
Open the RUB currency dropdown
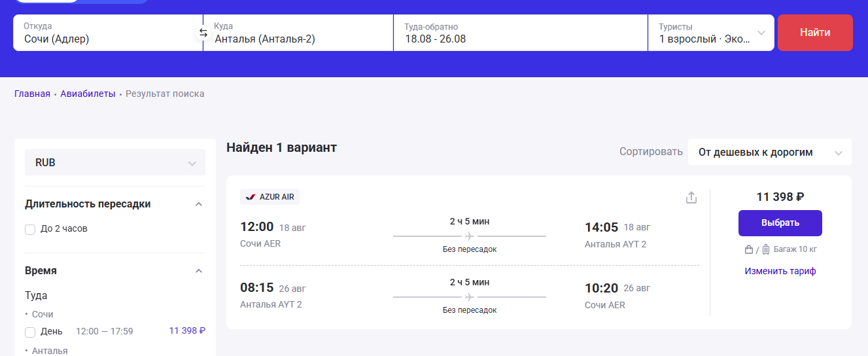pyautogui.click(x=114, y=163)
